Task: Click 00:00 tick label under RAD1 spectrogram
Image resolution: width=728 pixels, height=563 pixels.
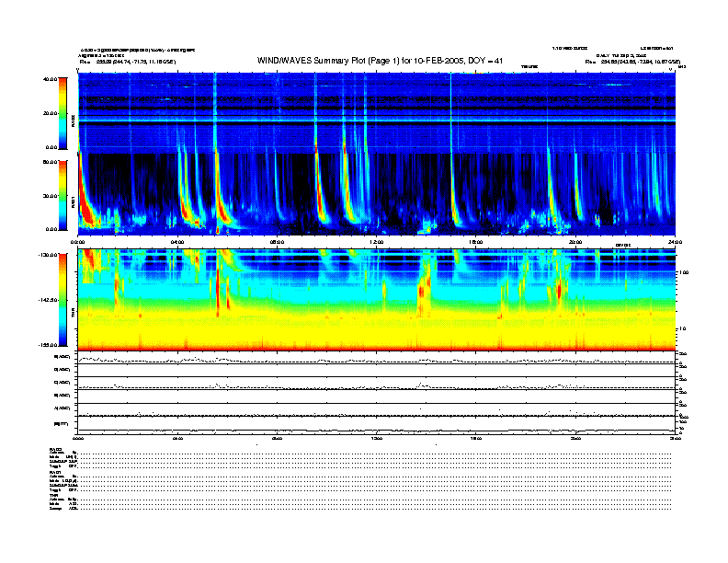Action: (77, 242)
